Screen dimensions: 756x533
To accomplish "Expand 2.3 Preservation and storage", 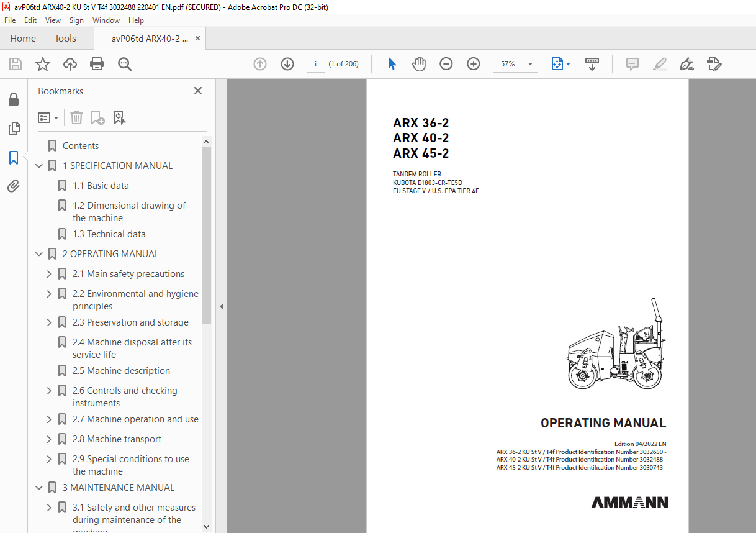I will (49, 322).
